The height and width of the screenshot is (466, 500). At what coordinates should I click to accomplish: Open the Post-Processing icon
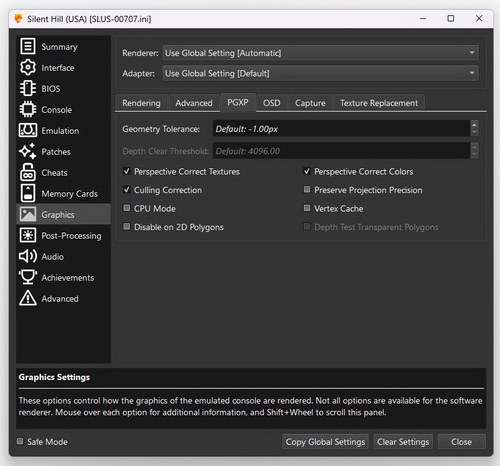coord(28,235)
